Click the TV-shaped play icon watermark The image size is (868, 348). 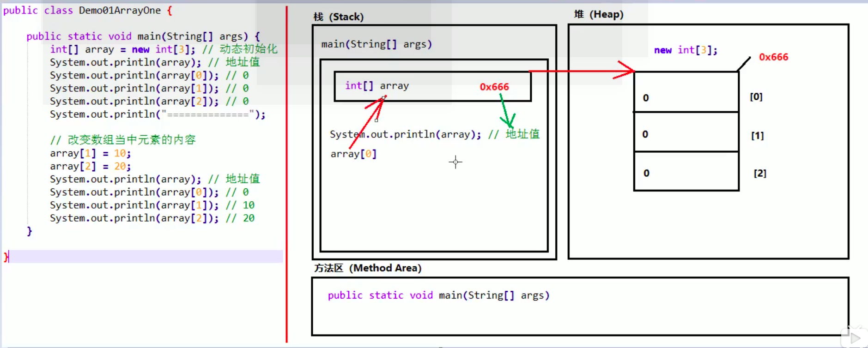coord(854,338)
